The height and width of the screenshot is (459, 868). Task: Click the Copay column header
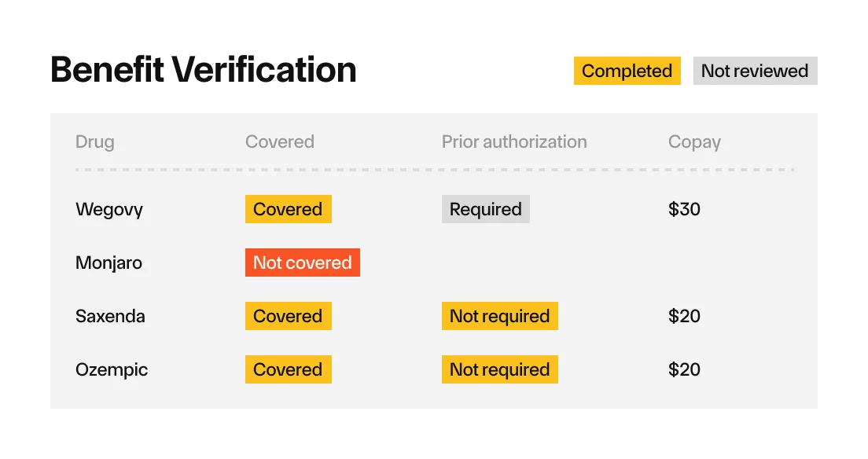(x=694, y=142)
